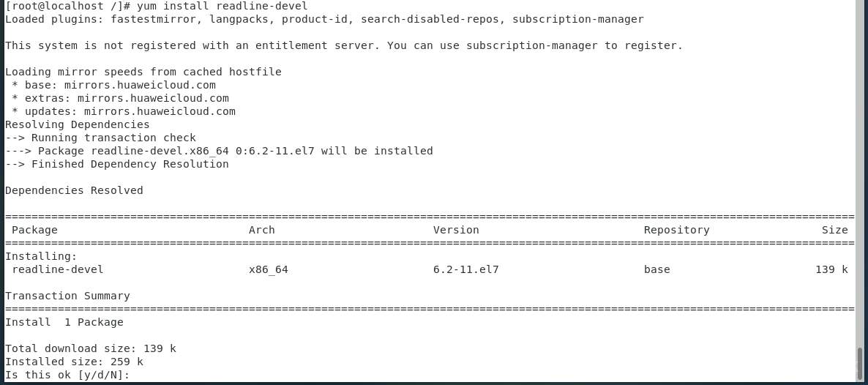Click the "Package" column header

34,230
